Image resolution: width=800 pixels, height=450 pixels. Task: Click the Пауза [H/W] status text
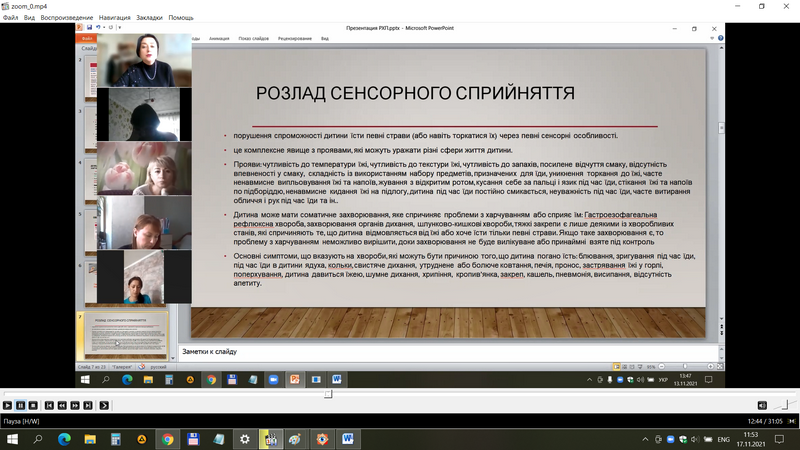click(21, 421)
